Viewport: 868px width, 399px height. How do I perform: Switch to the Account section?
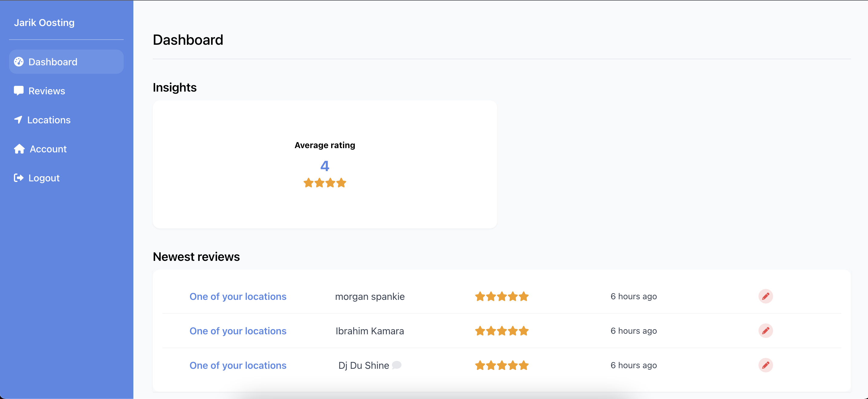[47, 148]
